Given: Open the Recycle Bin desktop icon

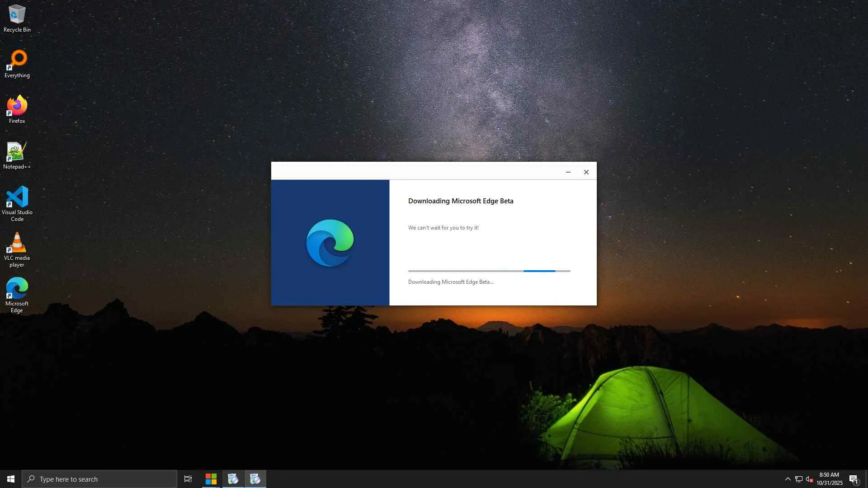Looking at the screenshot, I should 17,18.
